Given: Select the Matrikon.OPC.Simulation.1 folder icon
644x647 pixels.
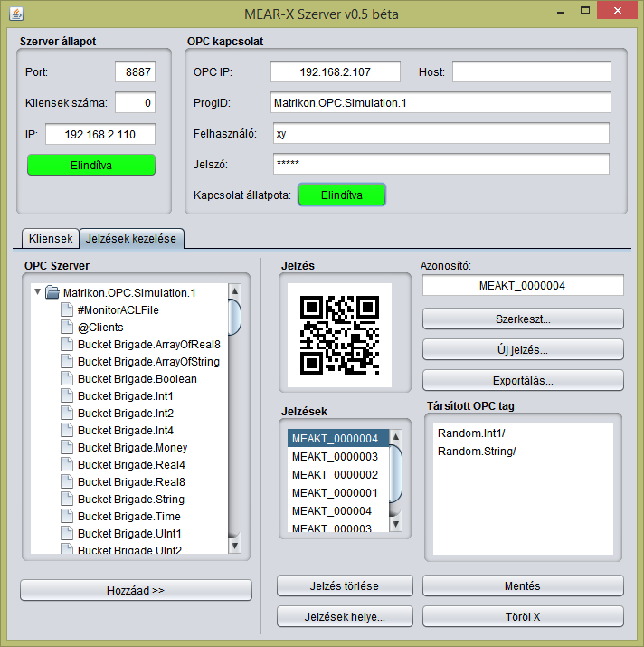Looking at the screenshot, I should point(52,292).
